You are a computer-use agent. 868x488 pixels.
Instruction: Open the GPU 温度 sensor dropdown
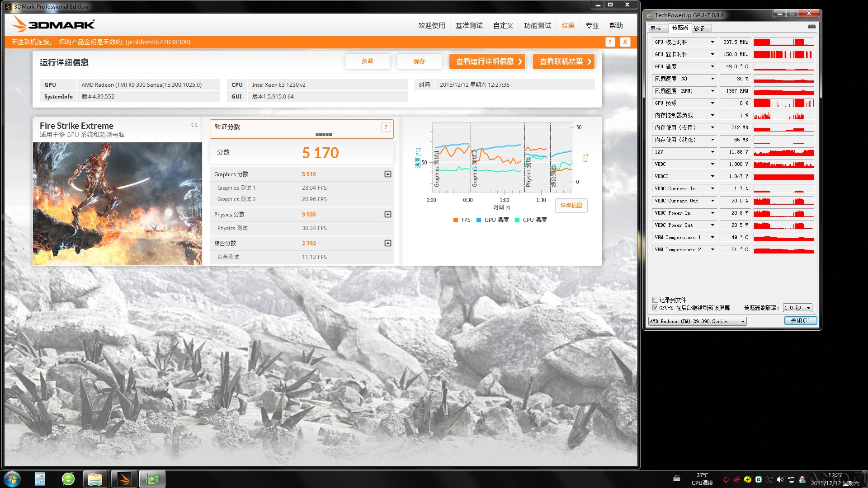click(712, 66)
